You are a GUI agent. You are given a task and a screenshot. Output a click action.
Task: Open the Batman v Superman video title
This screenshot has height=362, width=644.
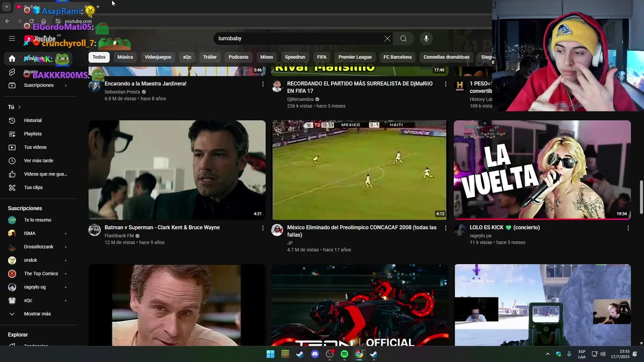tap(162, 227)
